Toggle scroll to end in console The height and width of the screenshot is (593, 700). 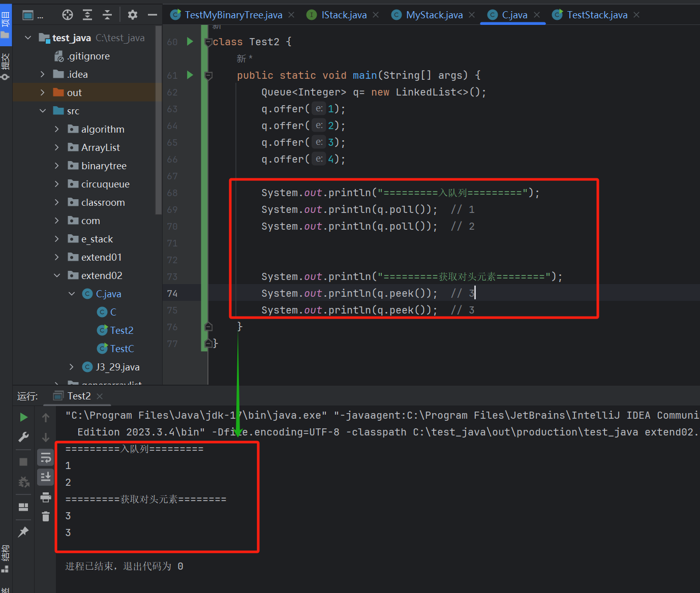[46, 477]
